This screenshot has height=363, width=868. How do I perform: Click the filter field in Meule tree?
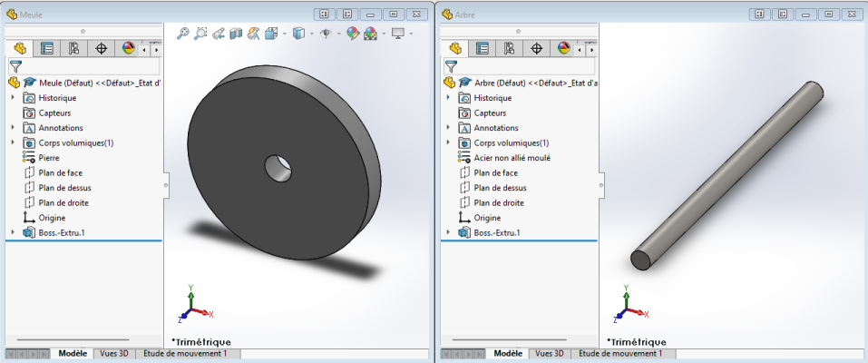(84, 66)
